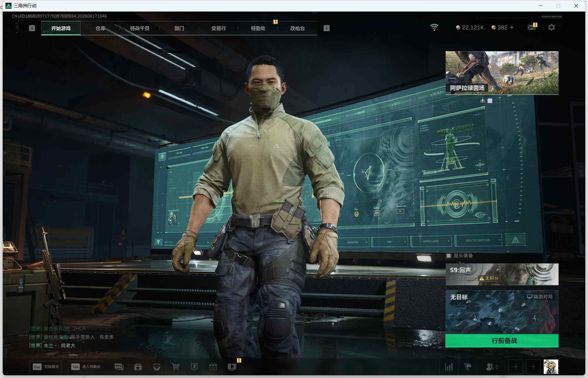Viewport: 588px width, 378px height.
Task: Open the chat bubbles icon
Action: pyautogui.click(x=119, y=367)
